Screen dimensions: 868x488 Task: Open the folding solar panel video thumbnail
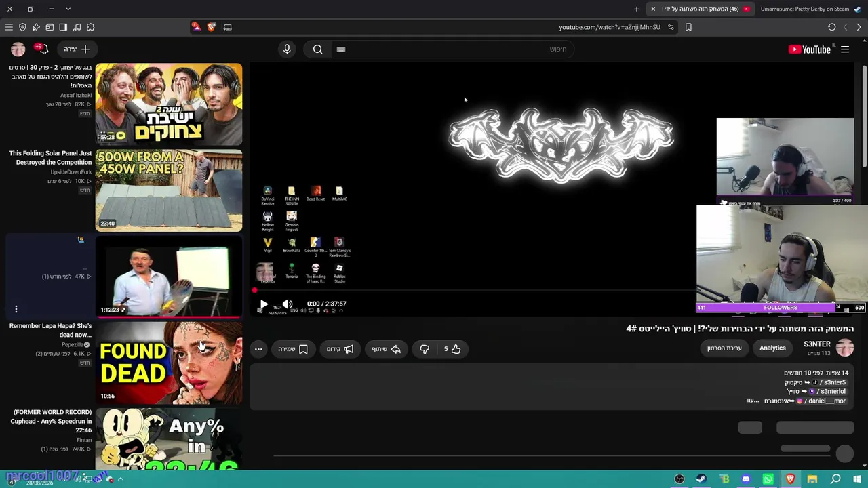(x=169, y=190)
